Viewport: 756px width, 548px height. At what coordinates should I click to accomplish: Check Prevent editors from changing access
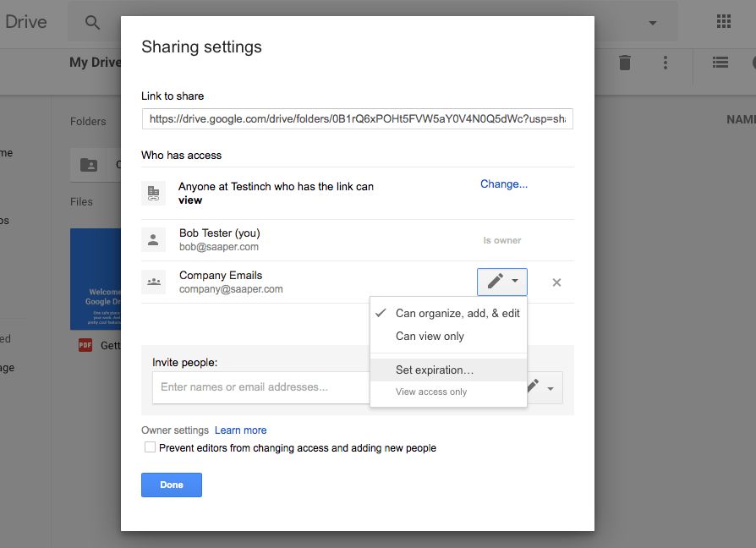(x=150, y=447)
